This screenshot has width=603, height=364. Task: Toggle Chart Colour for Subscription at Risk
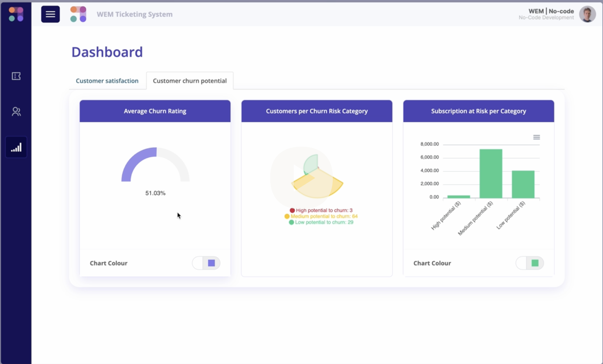click(530, 263)
